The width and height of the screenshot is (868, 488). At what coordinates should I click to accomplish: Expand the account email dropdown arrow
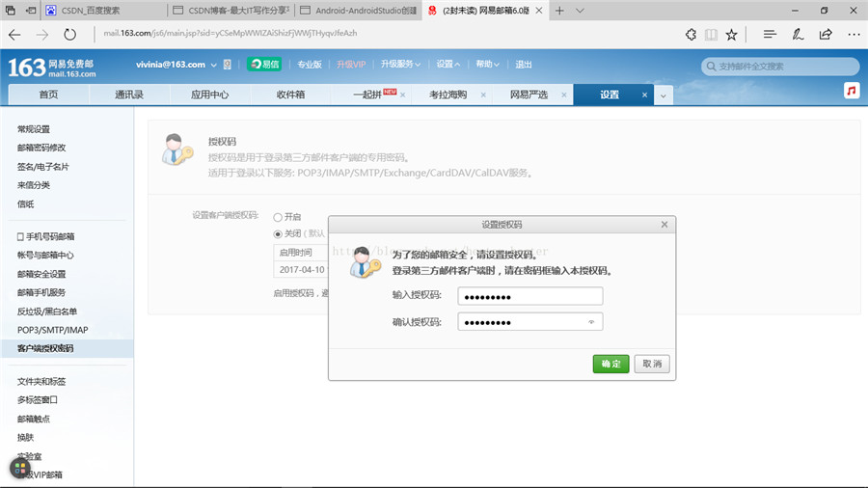tap(213, 65)
